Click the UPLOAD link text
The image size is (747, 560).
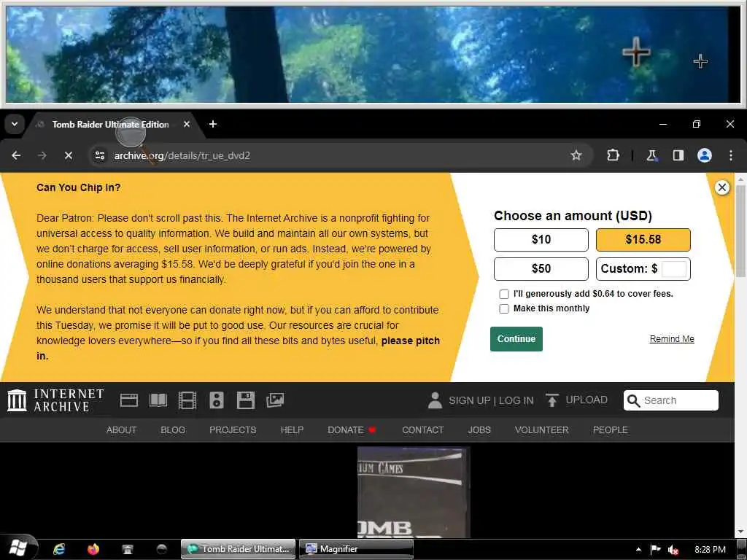coord(587,400)
